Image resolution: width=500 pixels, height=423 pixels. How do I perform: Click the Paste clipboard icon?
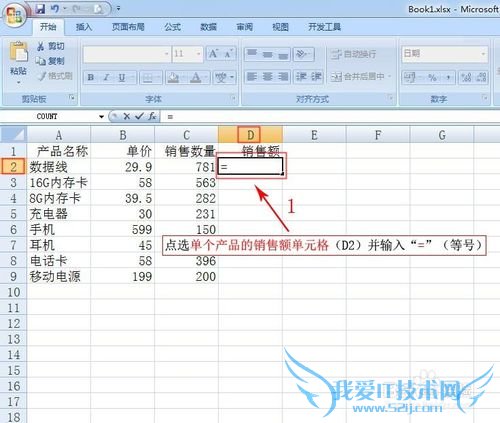(x=18, y=52)
